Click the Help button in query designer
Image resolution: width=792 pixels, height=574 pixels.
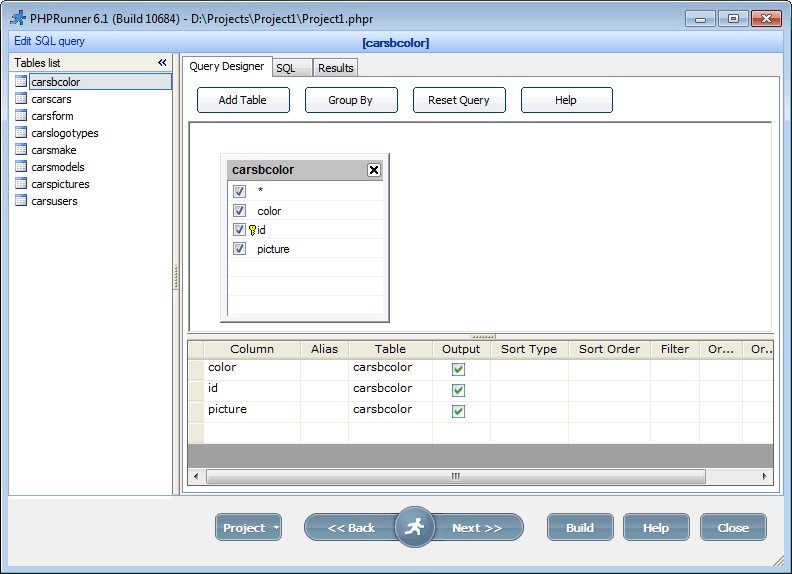[567, 100]
